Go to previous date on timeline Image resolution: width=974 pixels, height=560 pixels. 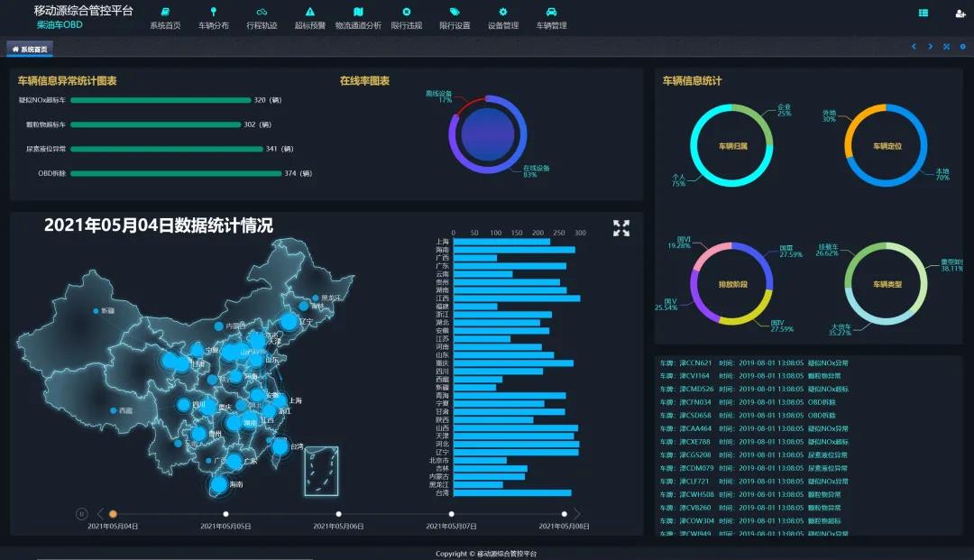[x=100, y=514]
